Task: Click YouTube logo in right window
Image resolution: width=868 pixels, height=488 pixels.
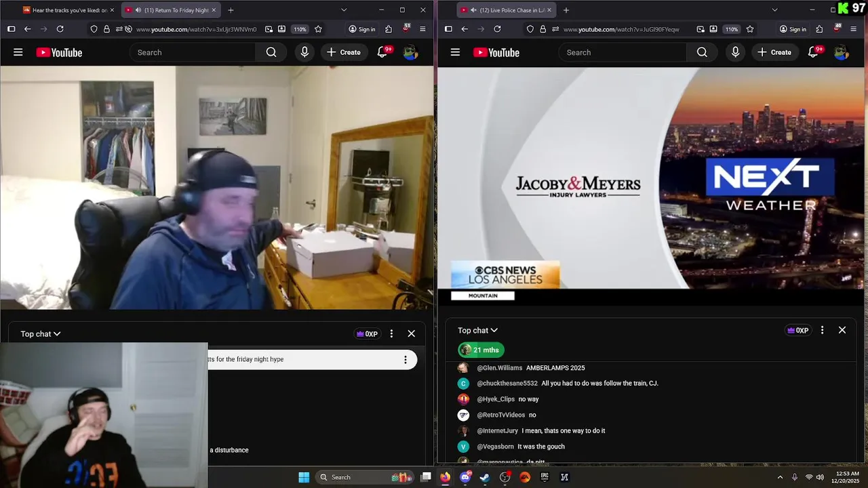Action: tap(496, 52)
